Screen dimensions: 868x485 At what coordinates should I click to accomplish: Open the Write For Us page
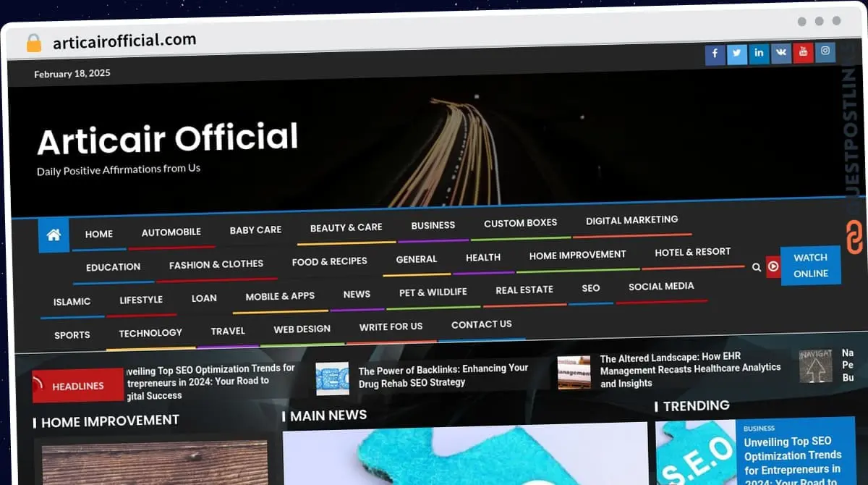[x=391, y=326]
